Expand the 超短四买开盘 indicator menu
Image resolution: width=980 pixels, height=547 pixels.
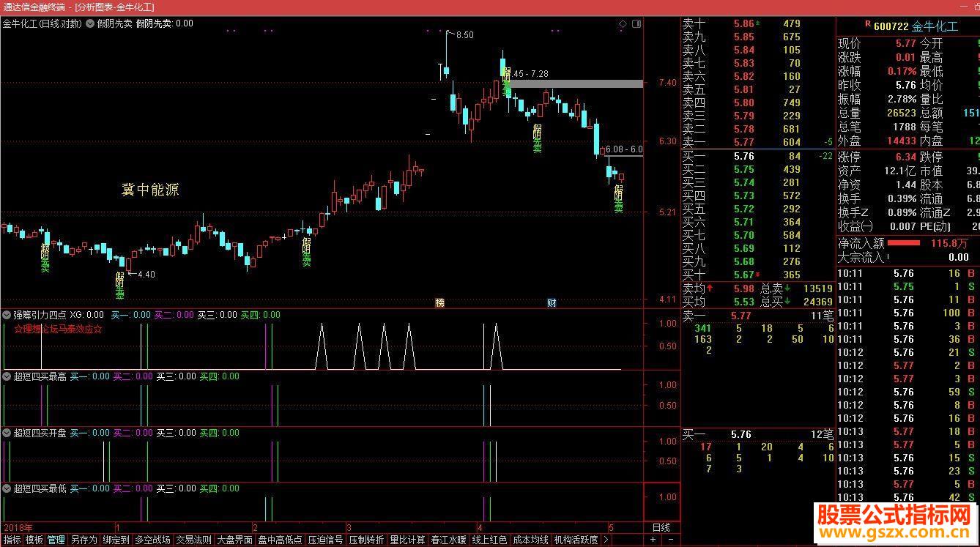coord(7,433)
